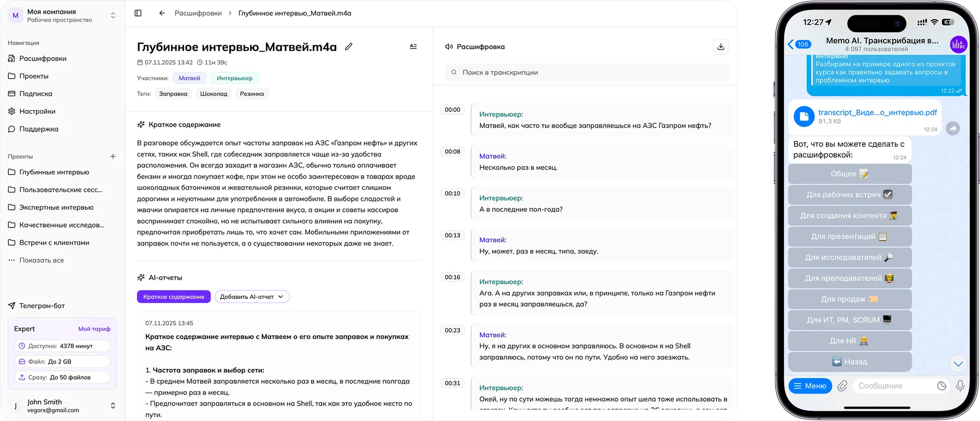Download the transcript via download icon
This screenshot has width=980, height=421.
tap(721, 46)
